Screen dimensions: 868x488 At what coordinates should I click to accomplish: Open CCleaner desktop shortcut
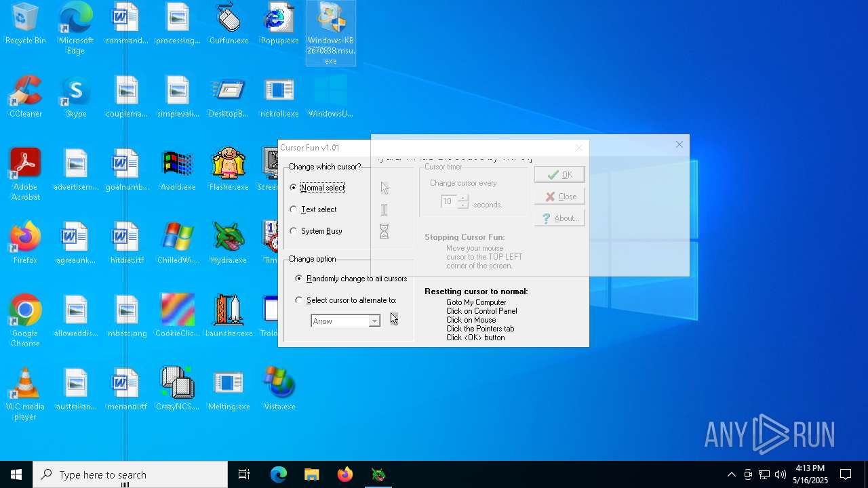[25, 98]
